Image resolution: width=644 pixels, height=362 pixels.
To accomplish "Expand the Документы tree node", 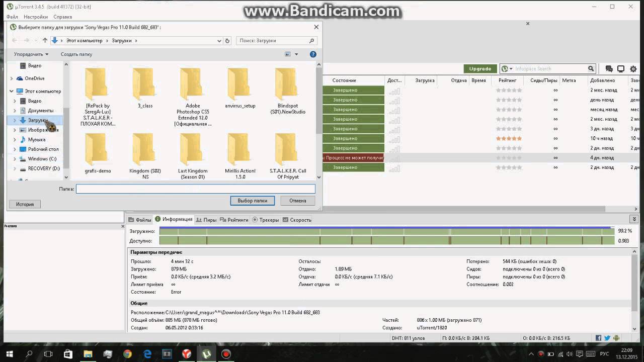I will 15,111.
